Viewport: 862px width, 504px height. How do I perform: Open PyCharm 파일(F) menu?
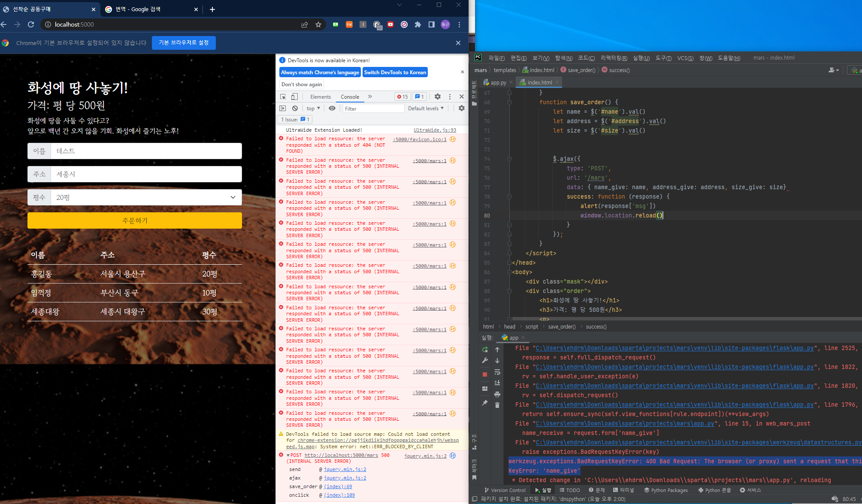coord(496,58)
